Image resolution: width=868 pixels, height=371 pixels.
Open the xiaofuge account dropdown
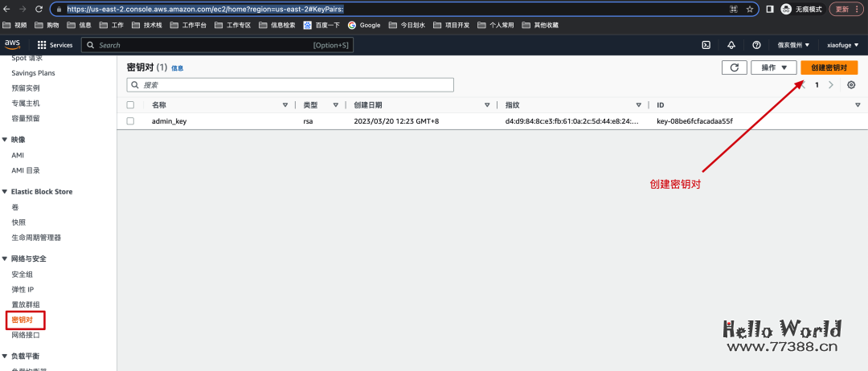[842, 45]
